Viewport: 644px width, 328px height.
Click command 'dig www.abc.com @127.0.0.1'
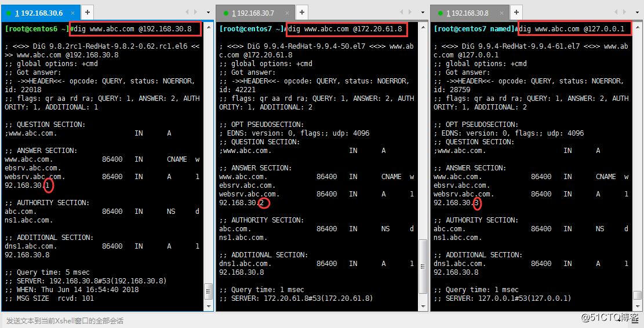coord(572,29)
